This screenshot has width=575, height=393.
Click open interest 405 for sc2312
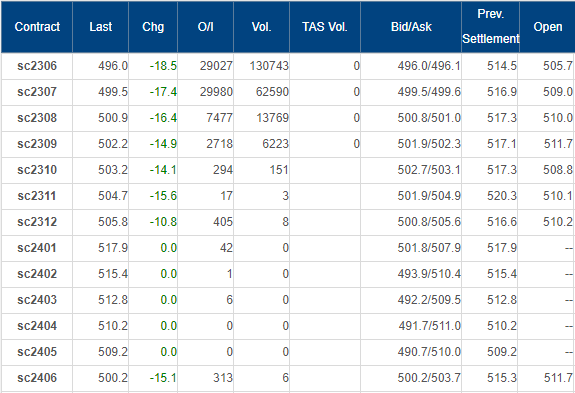click(x=223, y=222)
